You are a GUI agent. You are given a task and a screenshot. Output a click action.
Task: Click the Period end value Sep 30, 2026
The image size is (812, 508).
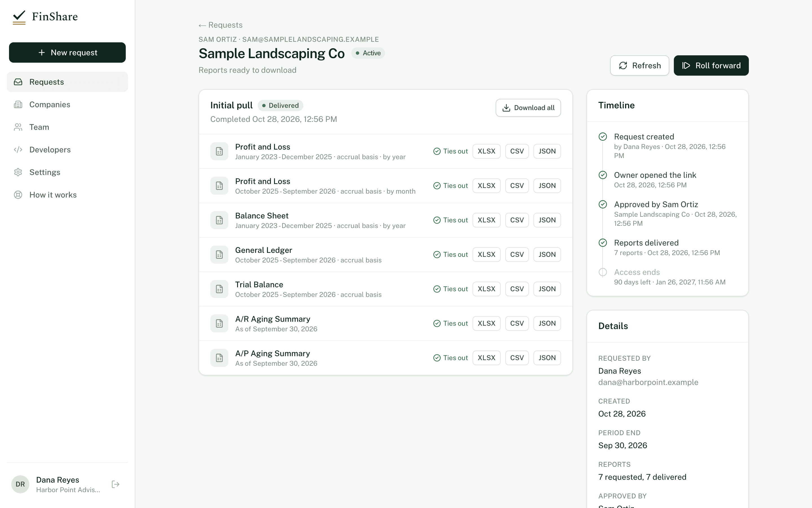point(623,446)
